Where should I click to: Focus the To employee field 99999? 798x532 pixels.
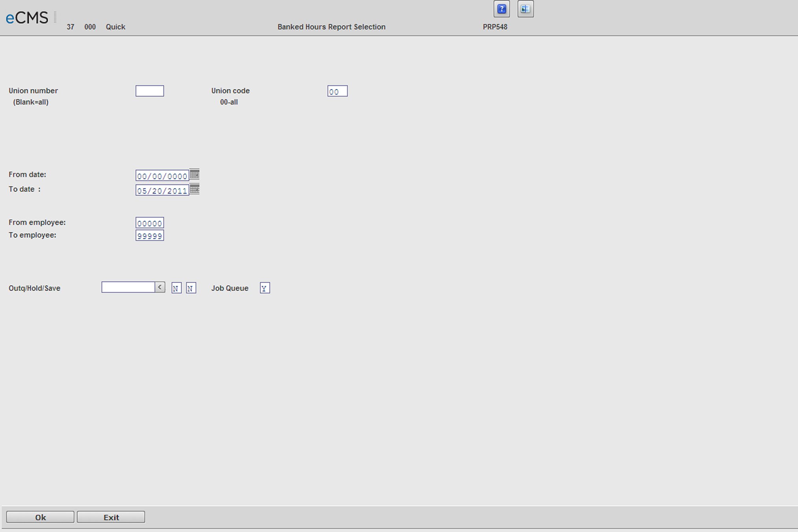(x=150, y=236)
